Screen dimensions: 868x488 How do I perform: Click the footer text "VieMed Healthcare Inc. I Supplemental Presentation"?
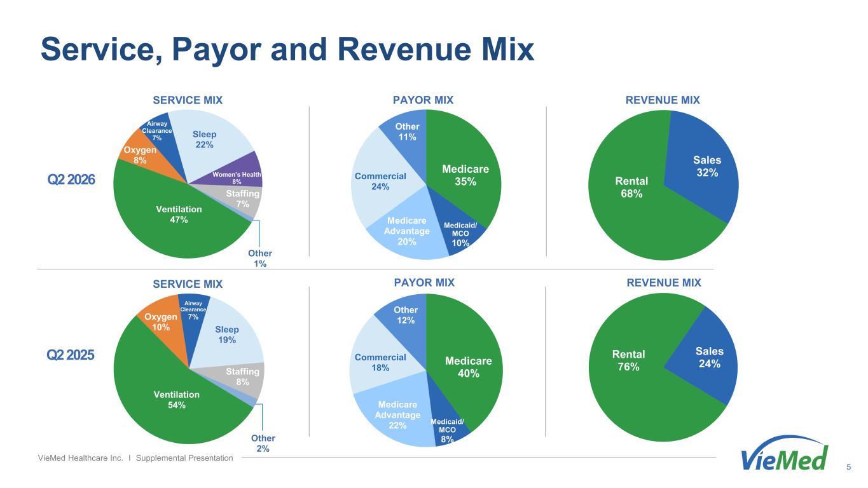135,458
